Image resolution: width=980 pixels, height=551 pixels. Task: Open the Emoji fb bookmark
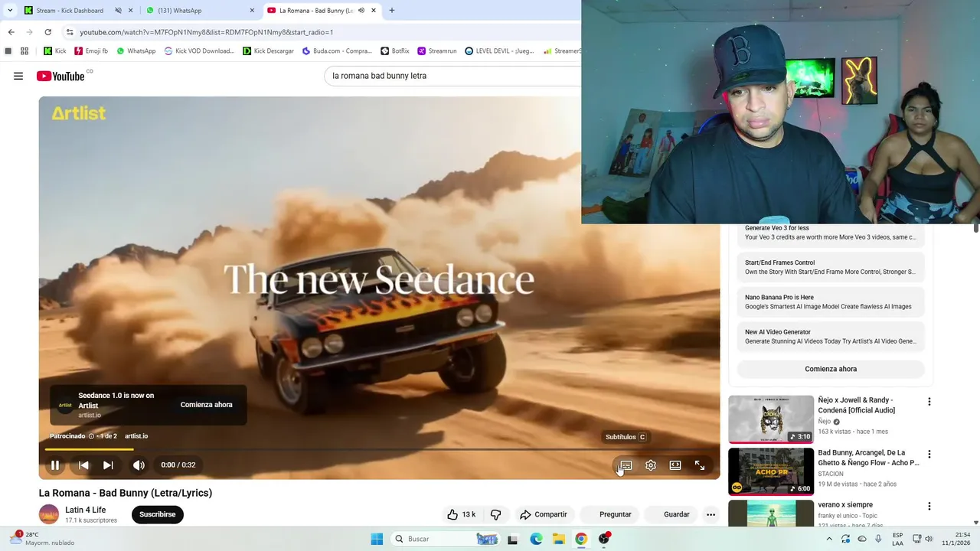[x=91, y=51]
